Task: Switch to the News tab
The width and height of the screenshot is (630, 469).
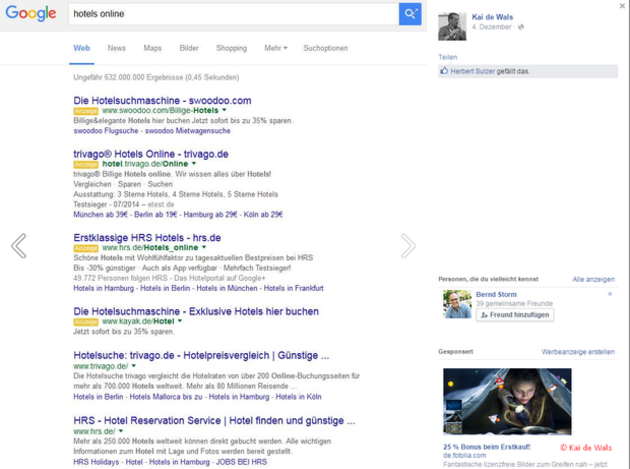Action: click(117, 48)
